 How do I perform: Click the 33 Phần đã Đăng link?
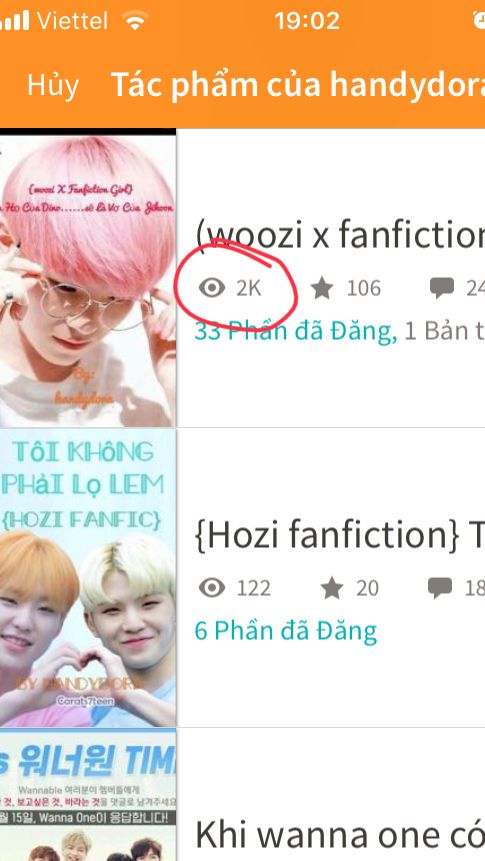pyautogui.click(x=296, y=332)
